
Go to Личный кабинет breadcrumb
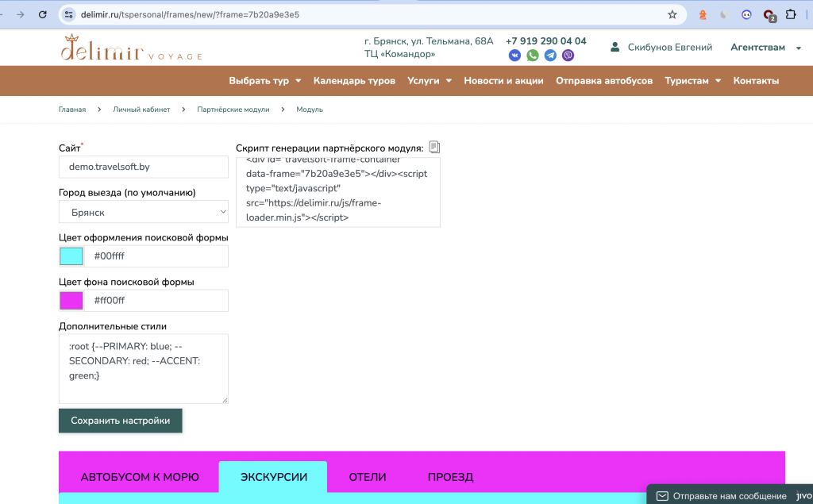(x=141, y=110)
